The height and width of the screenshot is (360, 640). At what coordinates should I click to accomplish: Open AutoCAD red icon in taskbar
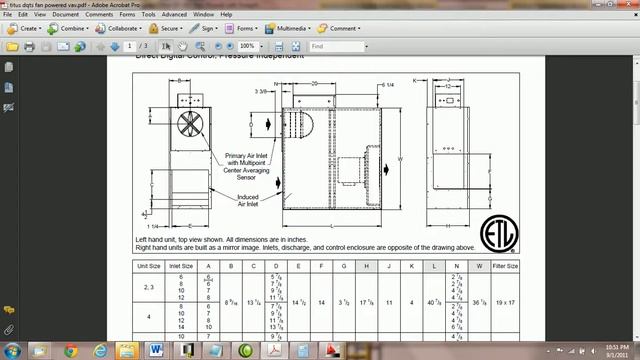click(332, 351)
